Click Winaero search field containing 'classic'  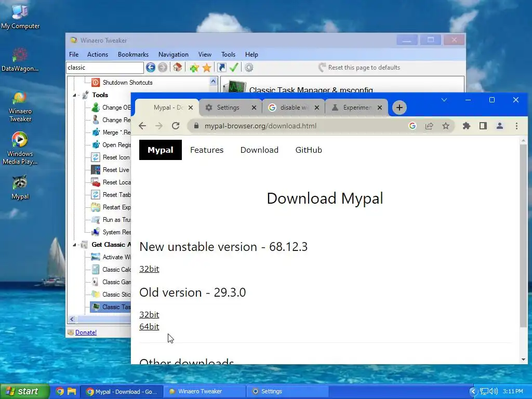click(x=105, y=68)
